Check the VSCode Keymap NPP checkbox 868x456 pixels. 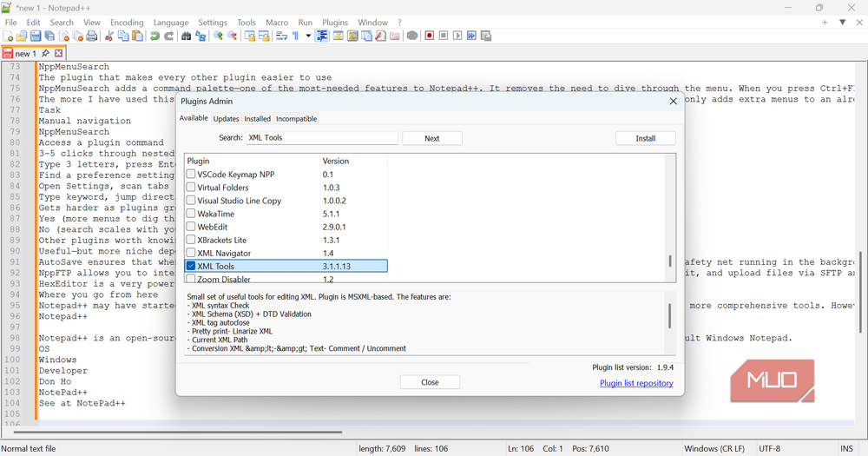[191, 174]
